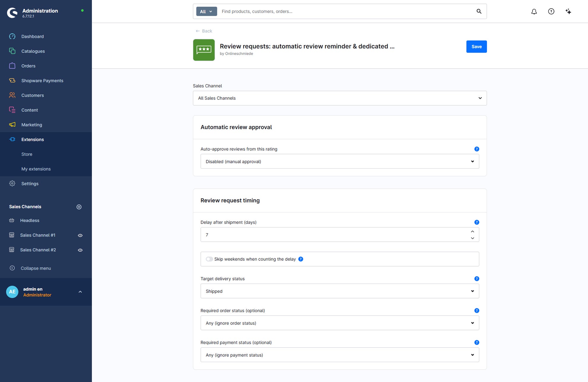Click the Collapse menu arrow icon

(12, 268)
